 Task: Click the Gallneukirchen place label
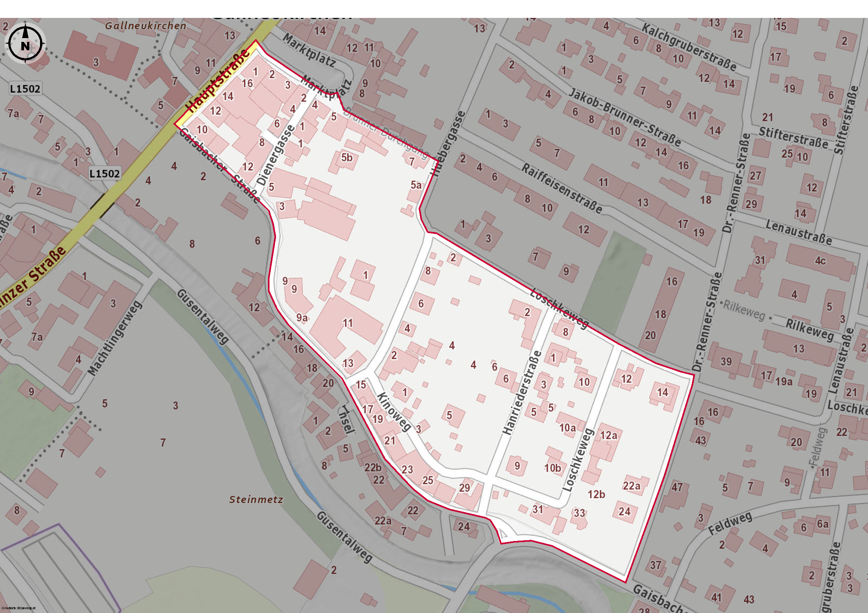[146, 26]
